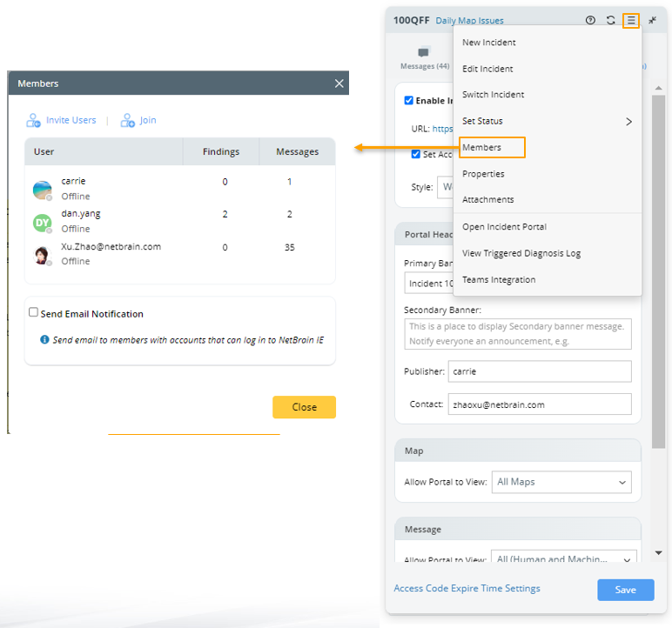Image resolution: width=672 pixels, height=628 pixels.
Task: Open the Allow Portal to View All Maps dropdown
Action: (x=561, y=482)
